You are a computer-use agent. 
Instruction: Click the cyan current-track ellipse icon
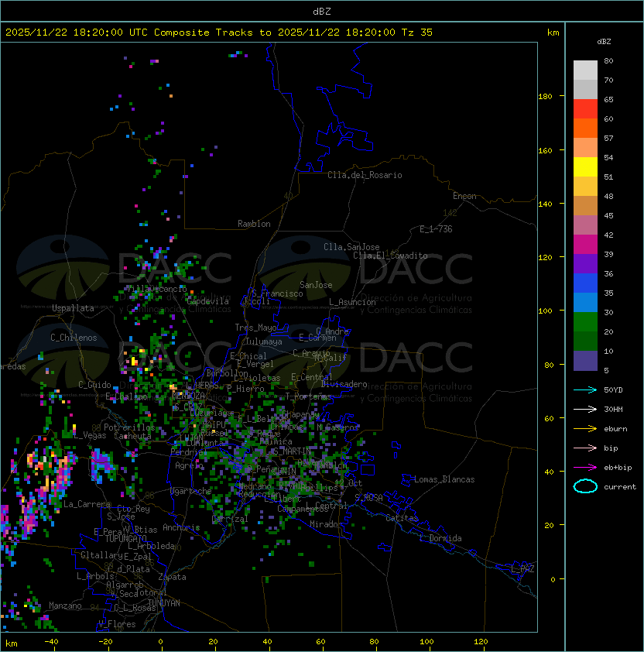tap(585, 486)
